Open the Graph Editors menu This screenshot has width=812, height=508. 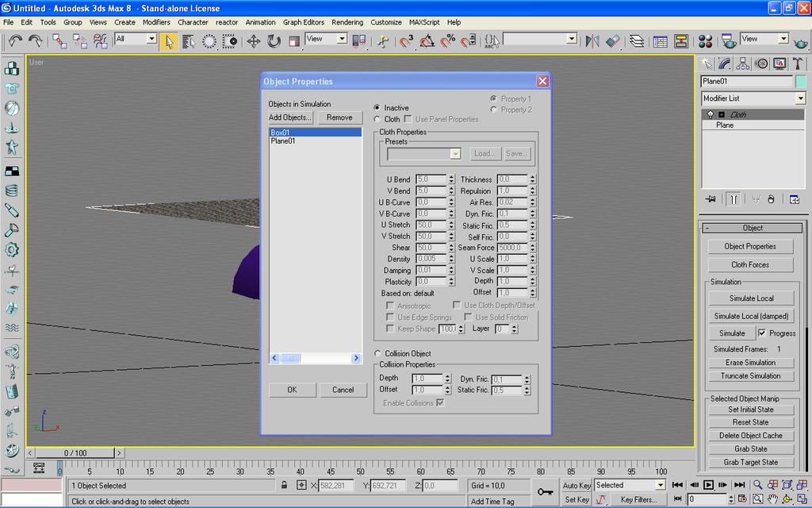[304, 22]
